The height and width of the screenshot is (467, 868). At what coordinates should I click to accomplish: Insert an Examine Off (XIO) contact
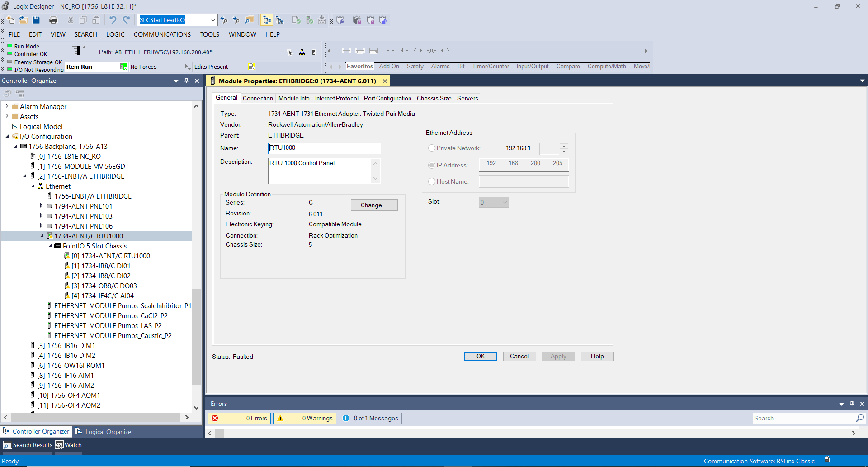point(404,51)
